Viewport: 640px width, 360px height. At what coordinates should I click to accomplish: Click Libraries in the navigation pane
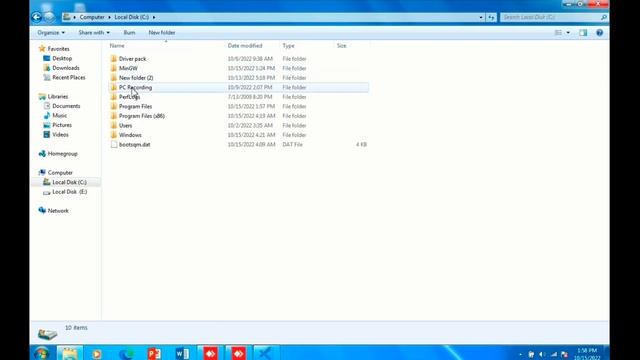(x=58, y=96)
